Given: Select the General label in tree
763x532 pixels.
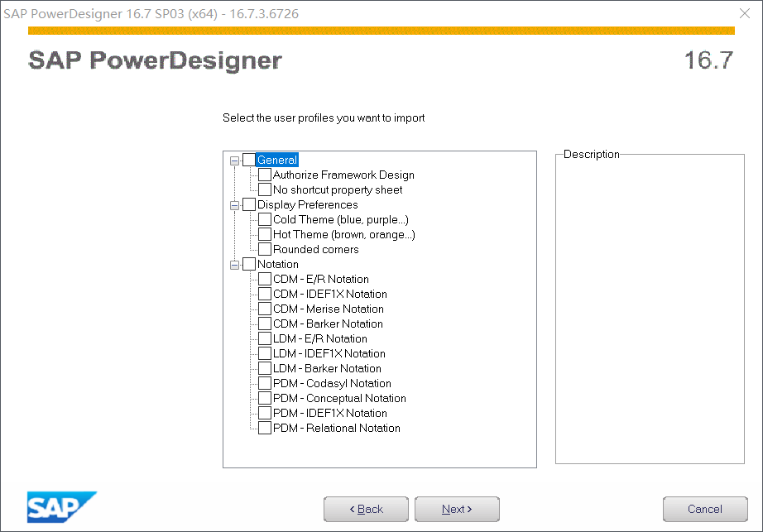Looking at the screenshot, I should 277,160.
